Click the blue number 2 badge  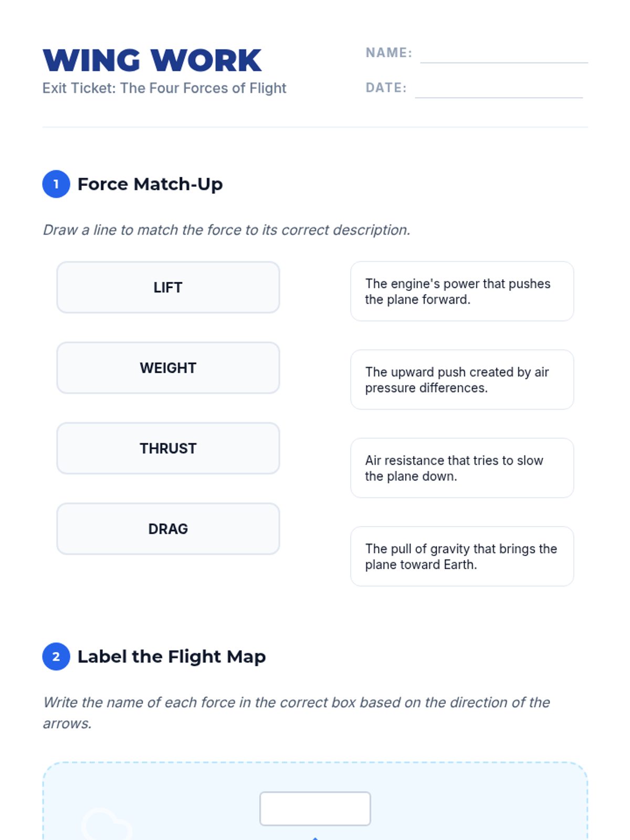[56, 657]
